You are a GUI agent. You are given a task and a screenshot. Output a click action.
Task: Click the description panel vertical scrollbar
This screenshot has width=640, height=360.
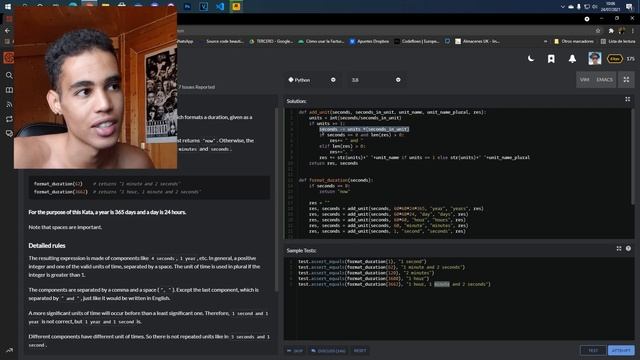pos(276,200)
